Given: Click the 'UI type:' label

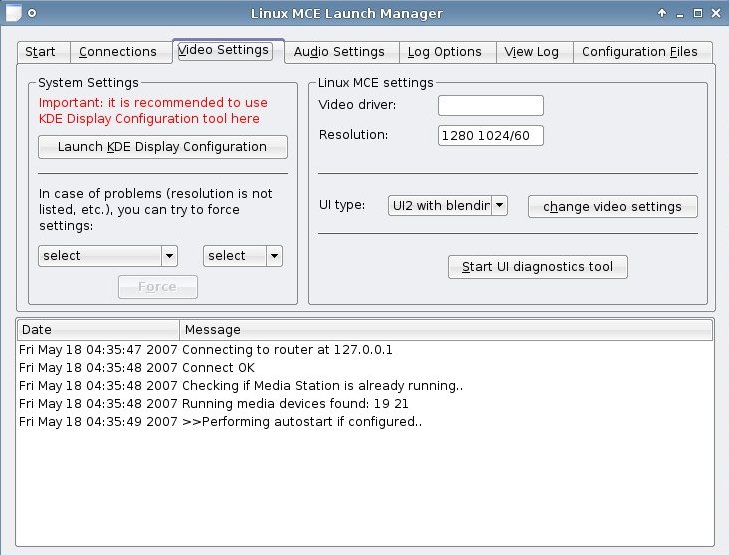Looking at the screenshot, I should coord(342,205).
